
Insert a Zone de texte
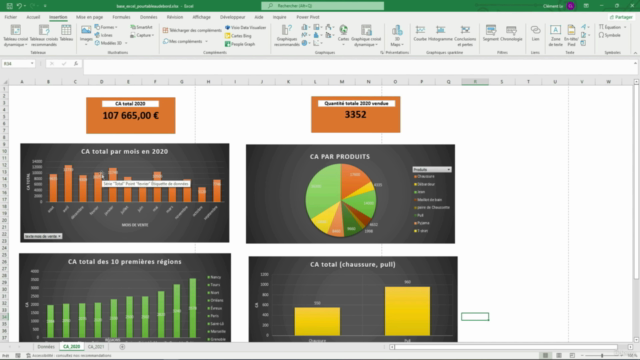pos(555,36)
